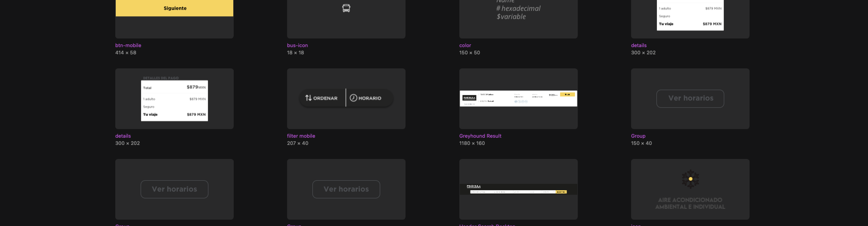Click the 150 × 50 size text
The width and height of the screenshot is (868, 226).
pos(469,53)
